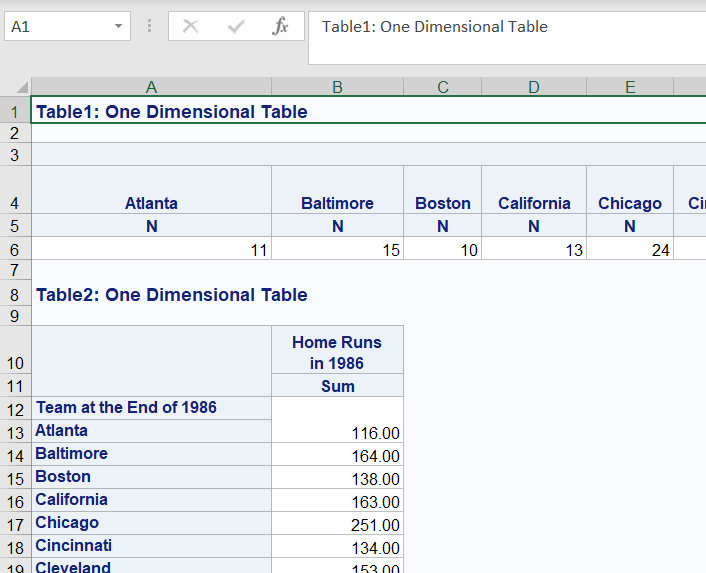706x573 pixels.
Task: Select row 6 header
Action: tap(15, 250)
